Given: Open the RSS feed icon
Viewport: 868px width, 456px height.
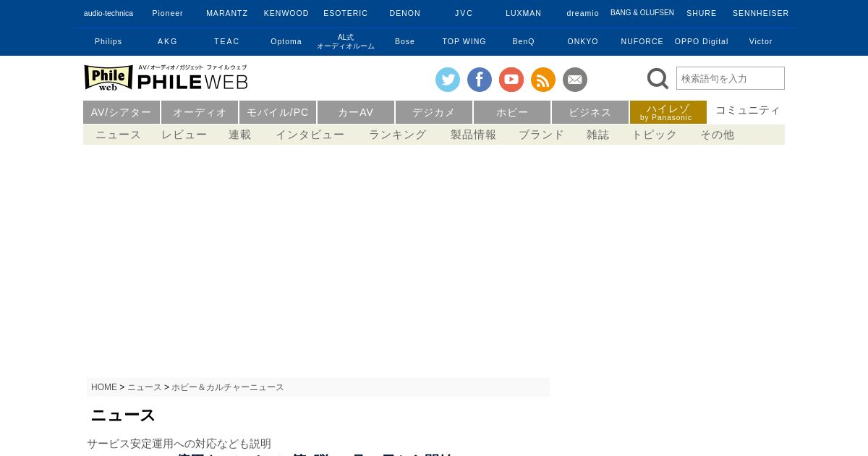Looking at the screenshot, I should pyautogui.click(x=543, y=80).
